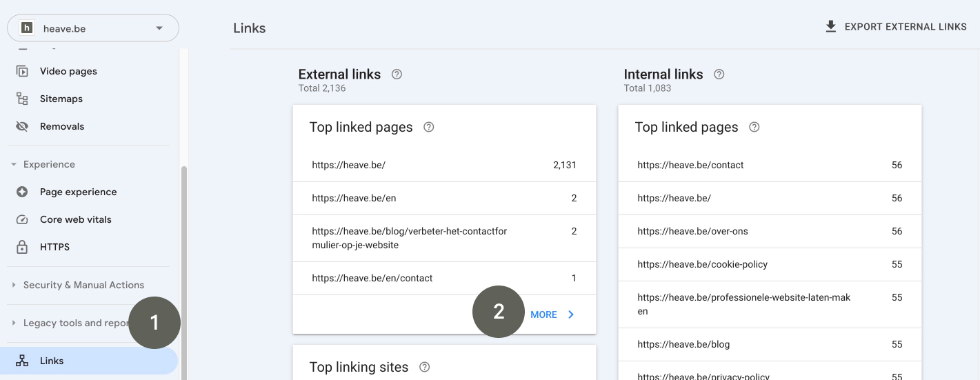The width and height of the screenshot is (980, 380).
Task: Open the https://heave.be/en row
Action: click(444, 198)
